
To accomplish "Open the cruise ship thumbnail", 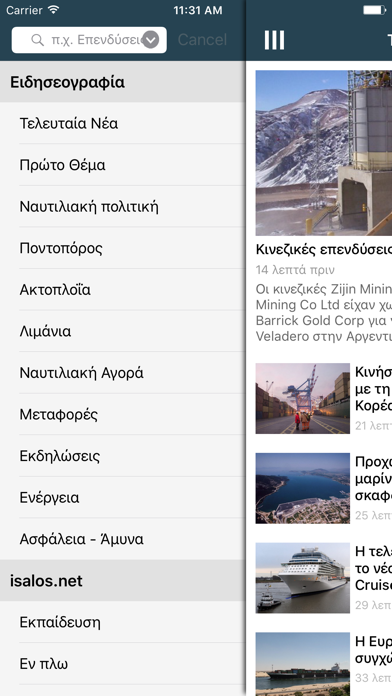I will [x=303, y=578].
